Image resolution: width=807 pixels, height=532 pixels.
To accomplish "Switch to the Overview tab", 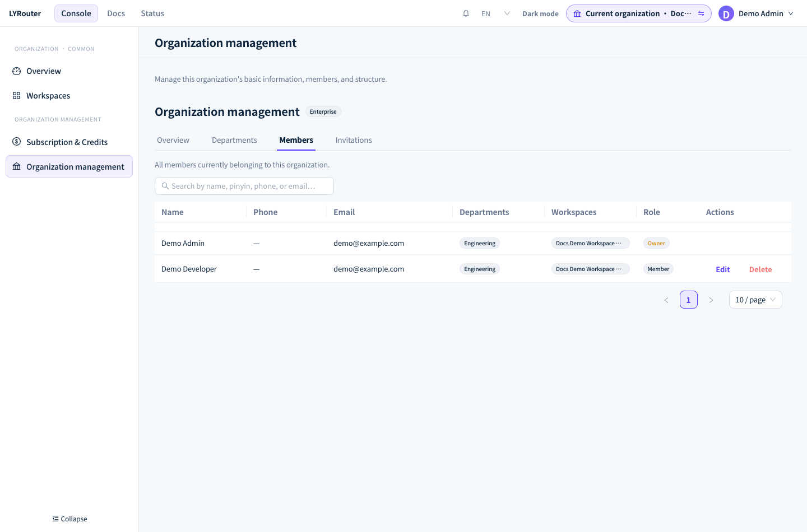I will (x=173, y=140).
